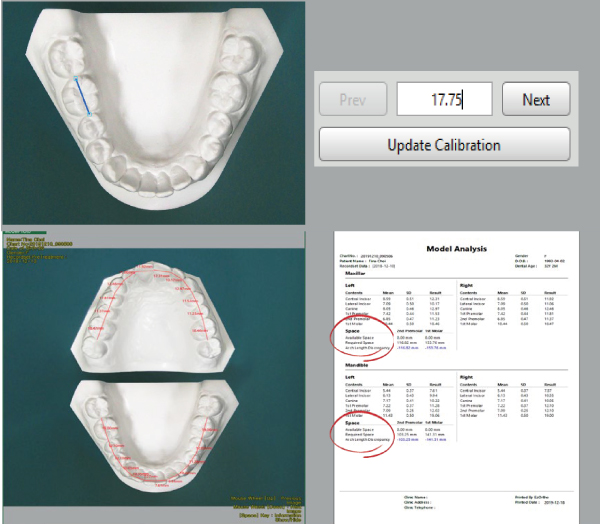Screen dimensions: 600x524
Task: Click the disabled Prev button
Action: (x=352, y=100)
